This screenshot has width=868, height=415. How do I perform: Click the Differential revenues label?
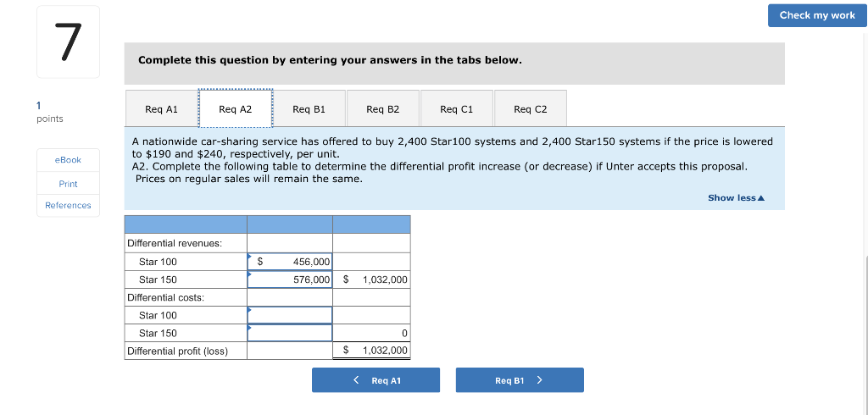click(x=175, y=243)
